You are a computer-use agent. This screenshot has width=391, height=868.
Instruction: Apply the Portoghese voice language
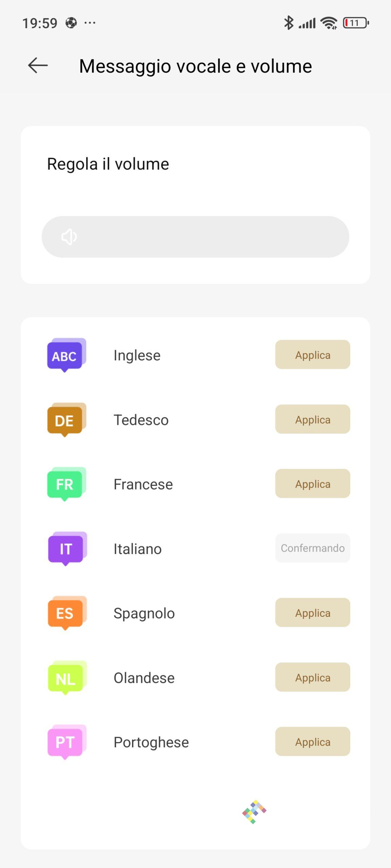(312, 742)
